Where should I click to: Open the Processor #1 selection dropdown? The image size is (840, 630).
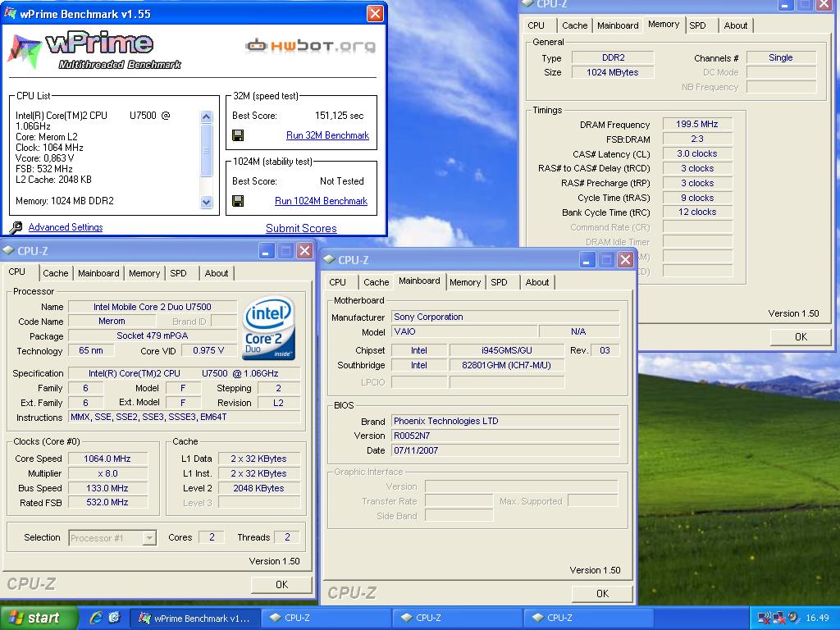click(150, 537)
